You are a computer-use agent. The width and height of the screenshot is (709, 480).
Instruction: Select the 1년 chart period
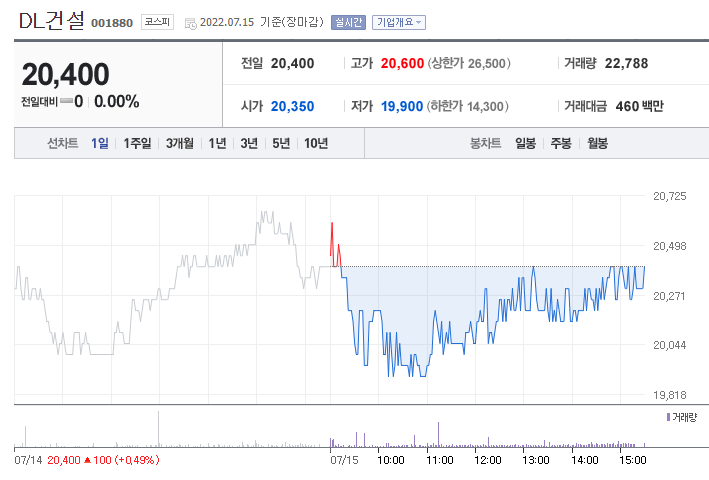pyautogui.click(x=217, y=143)
